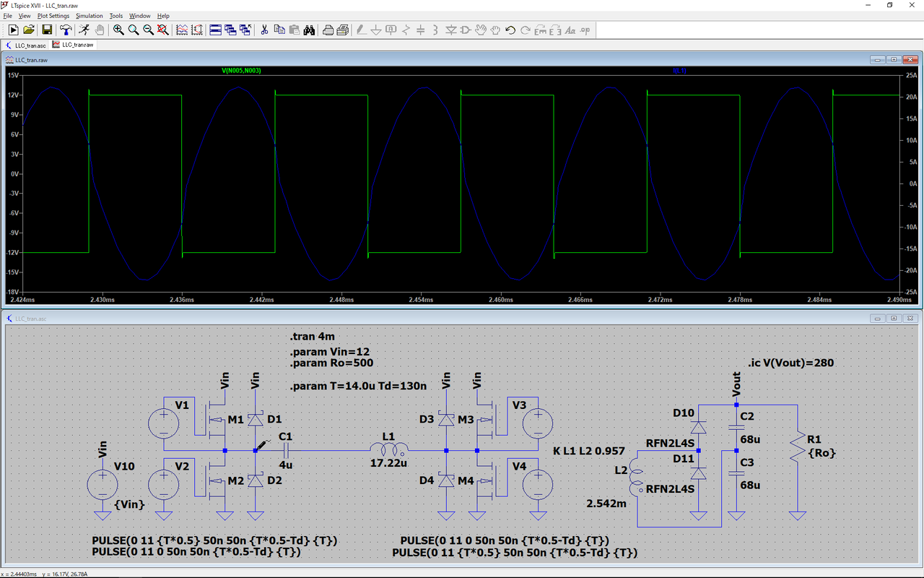Click the .param Ro=500 directive
This screenshot has height=578, width=924.
click(331, 363)
